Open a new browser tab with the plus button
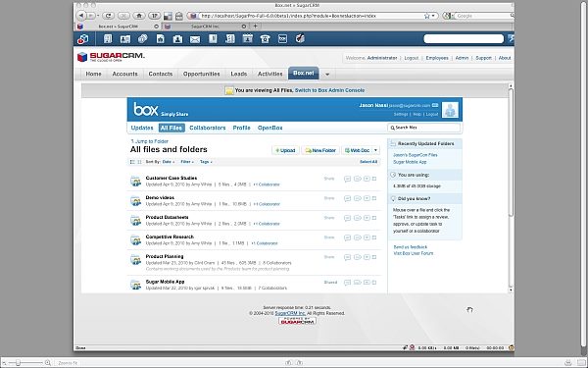The height and width of the screenshot is (368, 588). coord(256,26)
